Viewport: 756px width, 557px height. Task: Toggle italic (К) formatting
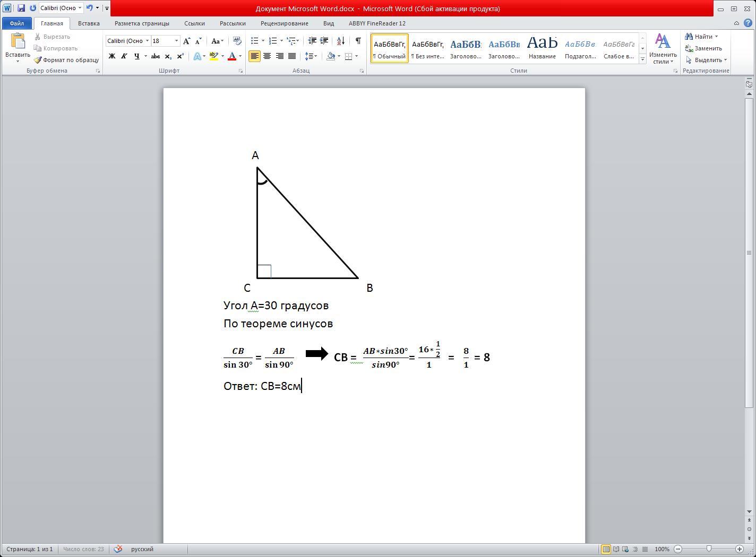pyautogui.click(x=124, y=56)
